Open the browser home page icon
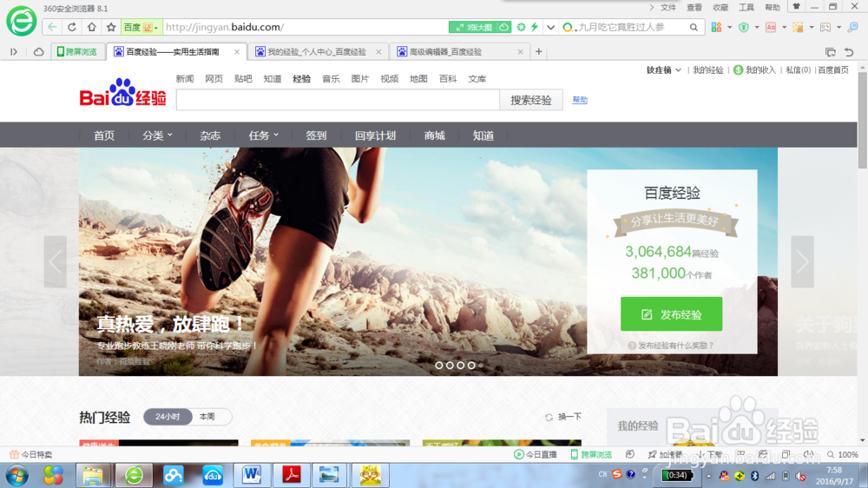Image resolution: width=868 pixels, height=488 pixels. [x=91, y=27]
